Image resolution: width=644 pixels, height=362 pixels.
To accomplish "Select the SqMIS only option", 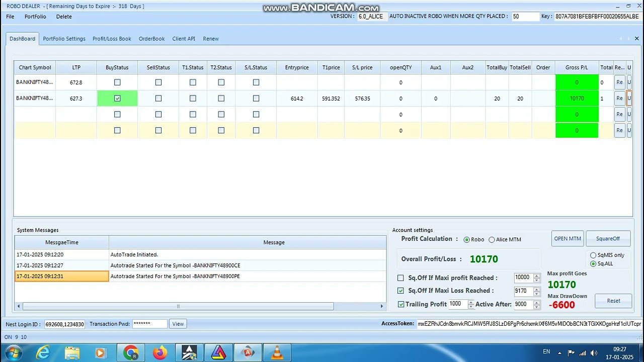I will click(593, 255).
